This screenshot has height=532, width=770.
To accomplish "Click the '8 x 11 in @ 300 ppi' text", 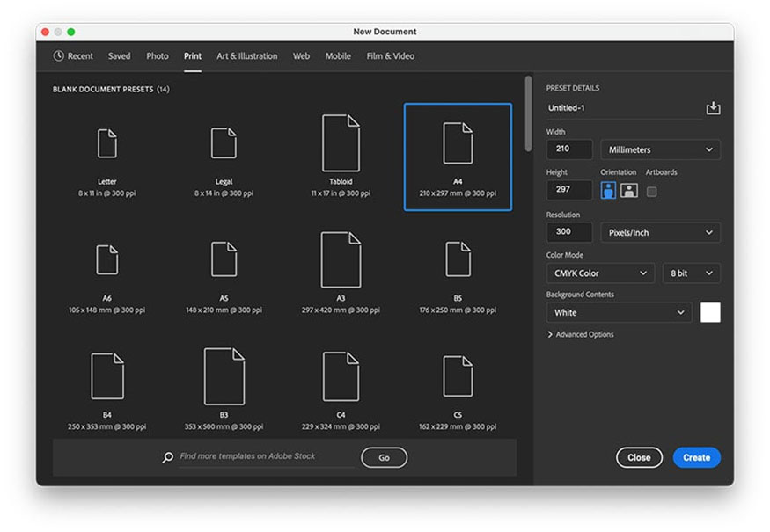I will [x=107, y=193].
